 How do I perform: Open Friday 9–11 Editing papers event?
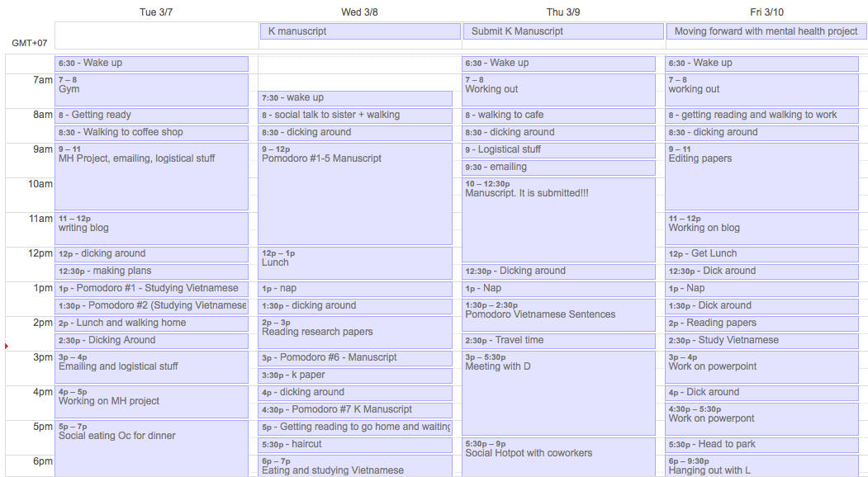tap(761, 177)
